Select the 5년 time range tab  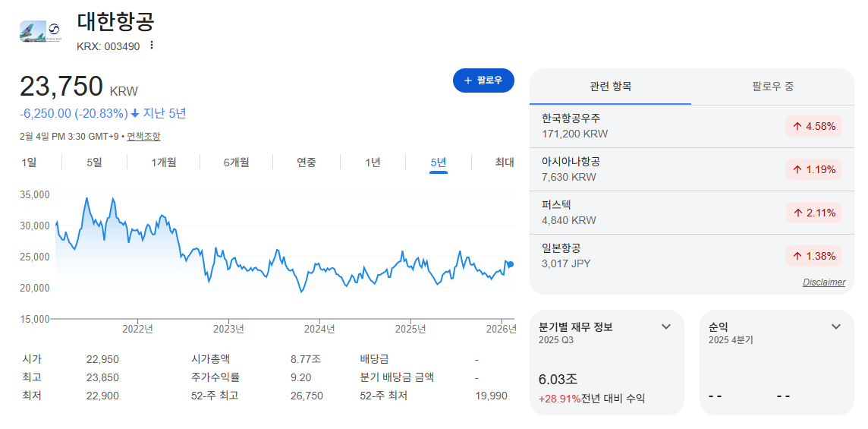pyautogui.click(x=438, y=162)
